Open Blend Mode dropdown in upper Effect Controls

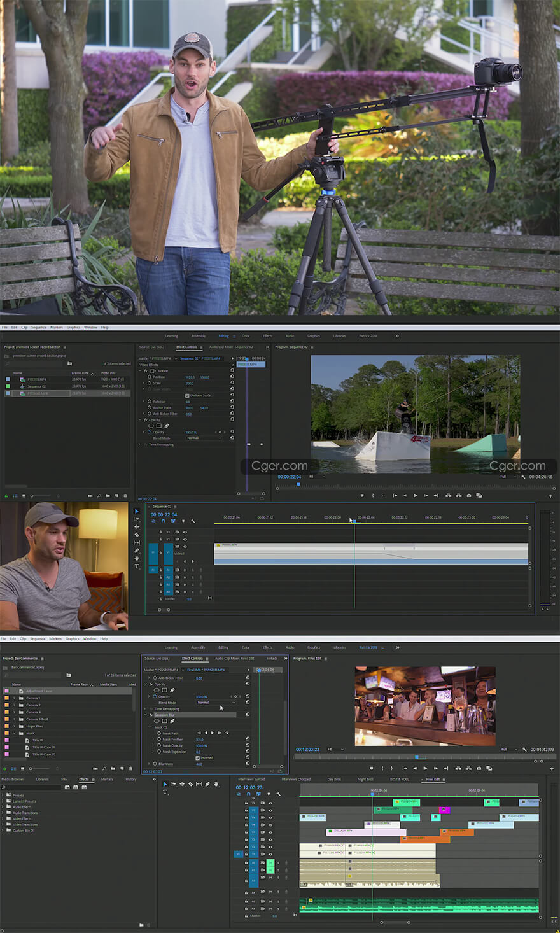tap(204, 438)
